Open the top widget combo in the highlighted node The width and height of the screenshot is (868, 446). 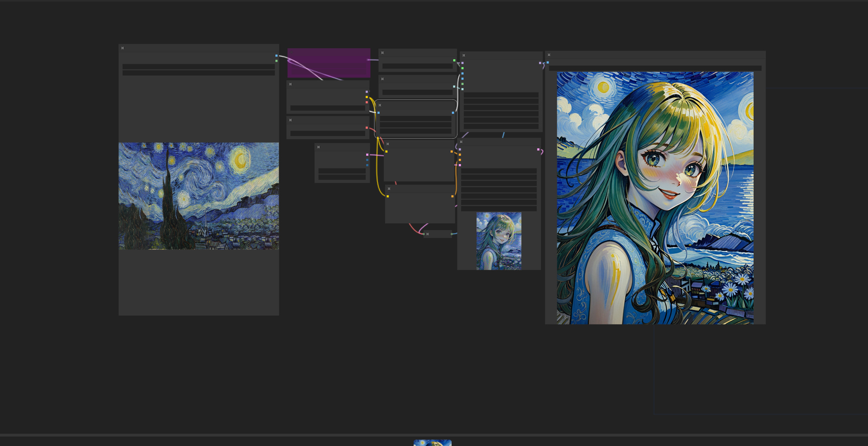(x=416, y=119)
